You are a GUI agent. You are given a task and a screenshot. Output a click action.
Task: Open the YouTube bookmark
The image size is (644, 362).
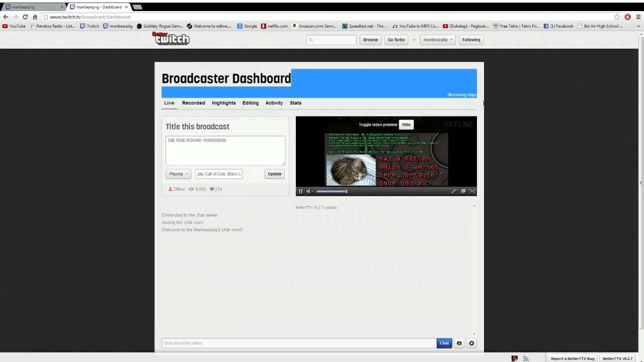point(14,26)
